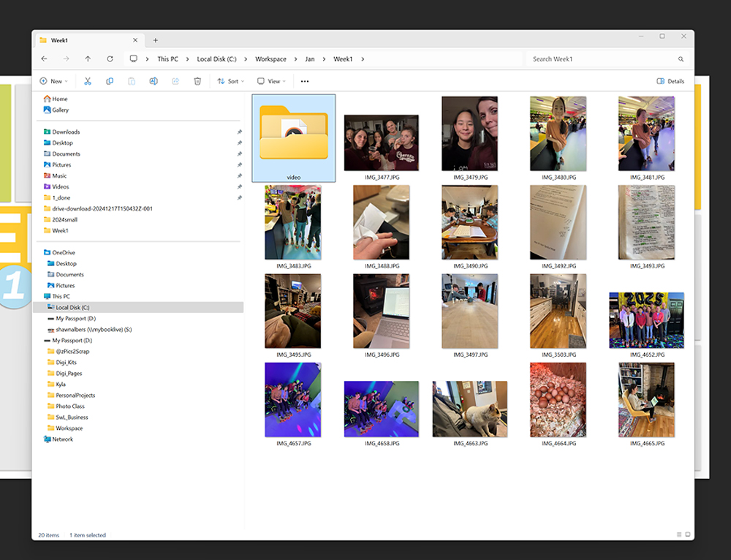
Task: Click Workspace in the address breadcrumb
Action: point(270,59)
